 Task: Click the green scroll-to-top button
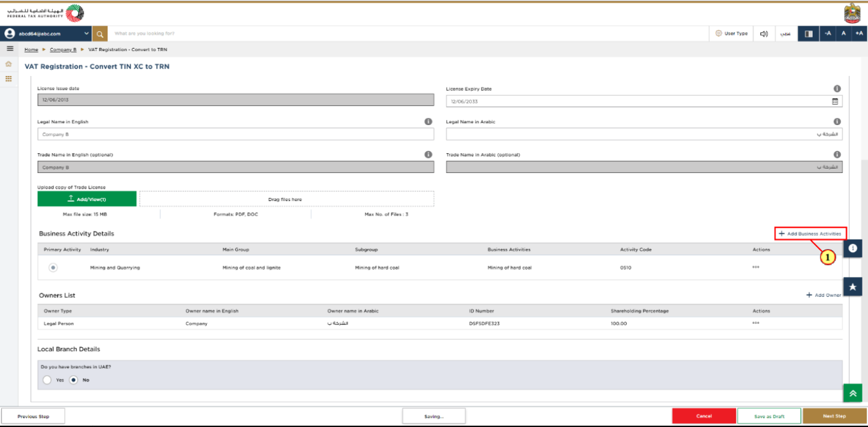coord(852,393)
